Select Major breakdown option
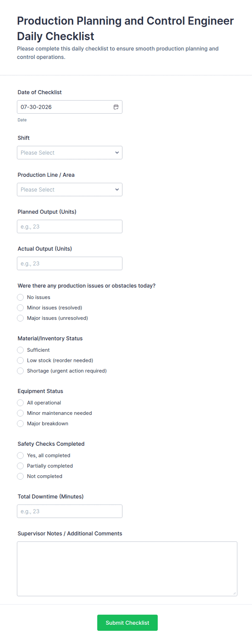 [x=20, y=424]
